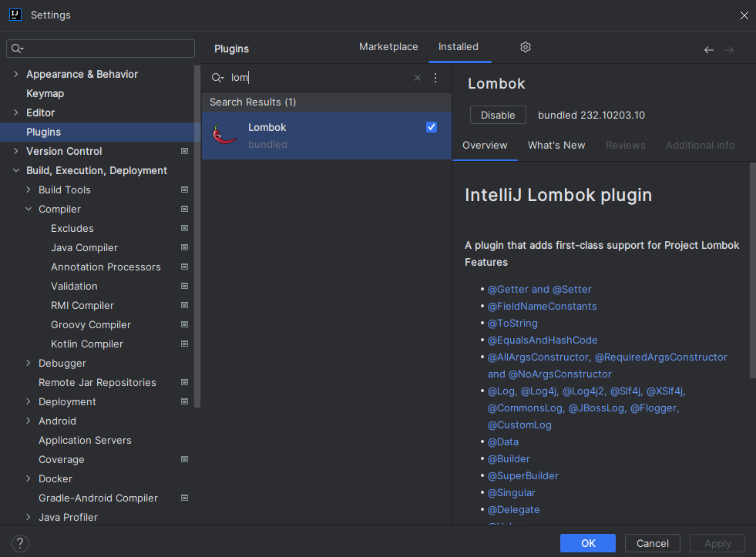Viewport: 756px width, 557px height.
Task: Expand the Debugger node
Action: (29, 364)
